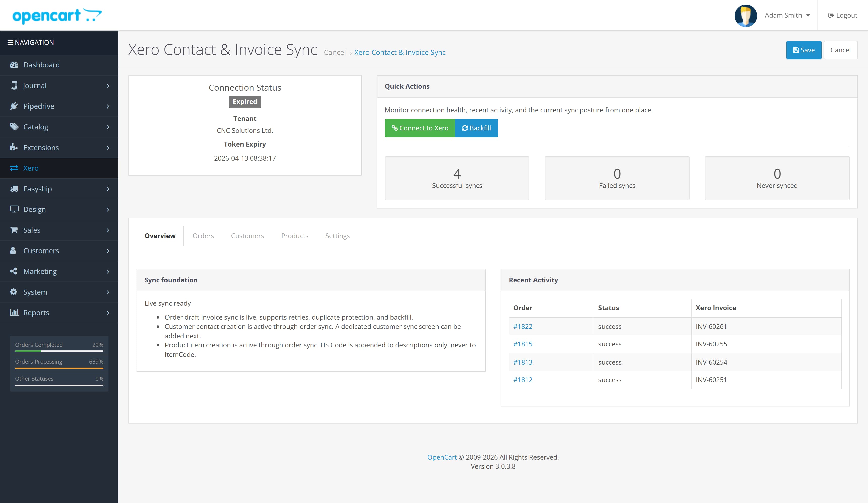Click the Dashboard gauge icon in sidebar
This screenshot has width=868, height=503.
pos(14,65)
